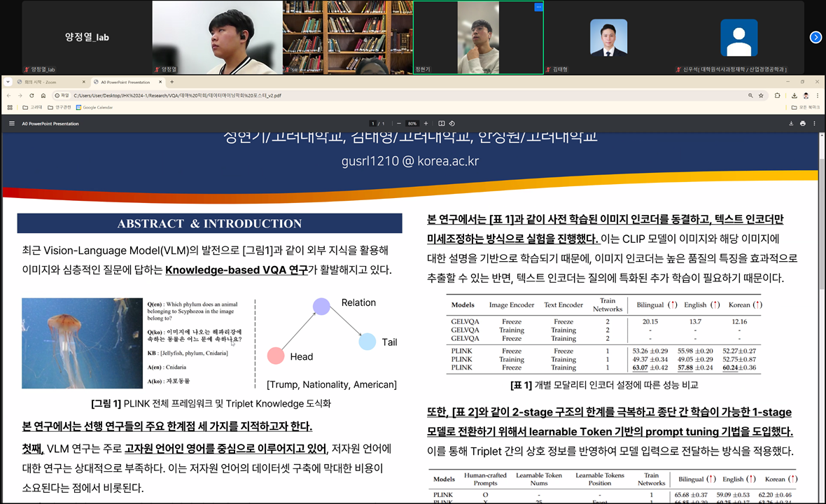Switch to the 회의 시작 - Zoom tab

pyautogui.click(x=50, y=82)
